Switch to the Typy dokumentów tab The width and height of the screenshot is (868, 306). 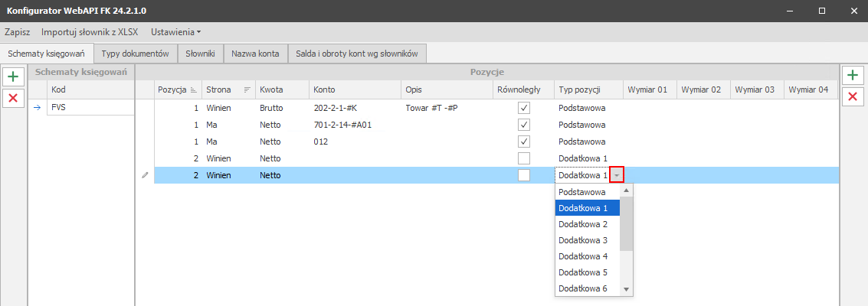pos(135,54)
